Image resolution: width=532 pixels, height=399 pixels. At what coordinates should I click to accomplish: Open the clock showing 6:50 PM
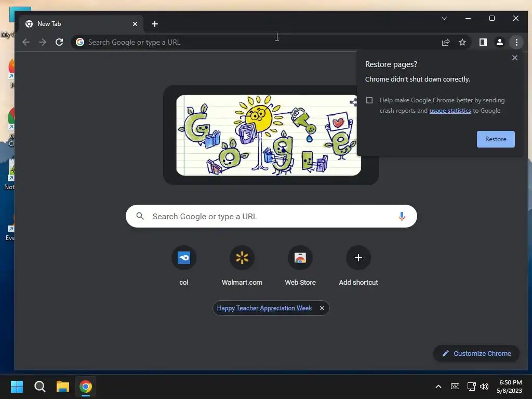[510, 387]
